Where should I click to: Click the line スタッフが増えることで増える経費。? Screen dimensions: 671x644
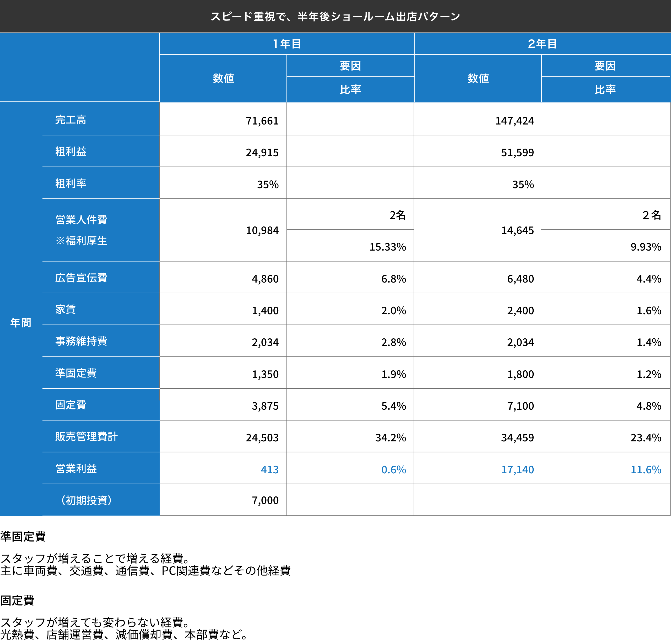tap(95, 558)
